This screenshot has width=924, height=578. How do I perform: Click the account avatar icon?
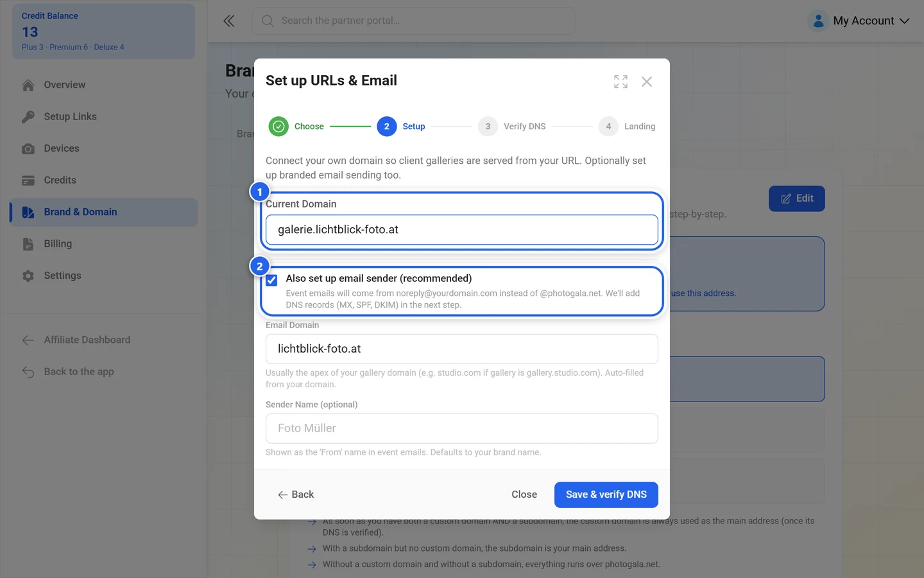pos(818,21)
